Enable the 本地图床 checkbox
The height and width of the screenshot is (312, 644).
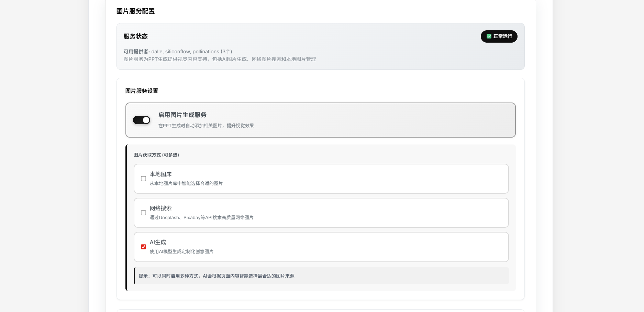[143, 179]
